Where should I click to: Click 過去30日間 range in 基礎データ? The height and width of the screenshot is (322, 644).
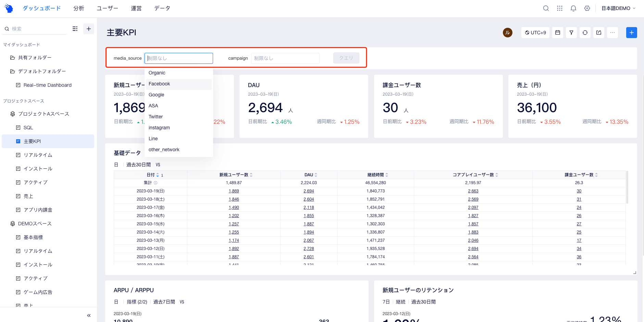(138, 165)
